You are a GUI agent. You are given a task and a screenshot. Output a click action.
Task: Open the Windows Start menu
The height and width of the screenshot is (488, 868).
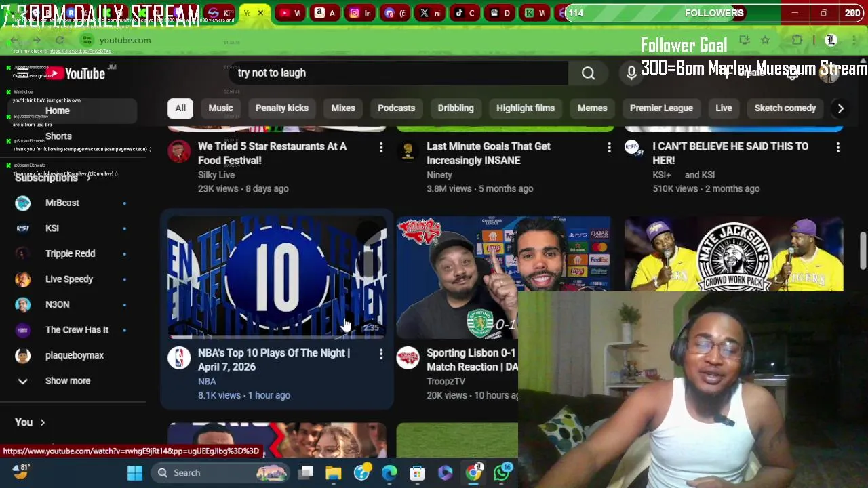click(135, 472)
